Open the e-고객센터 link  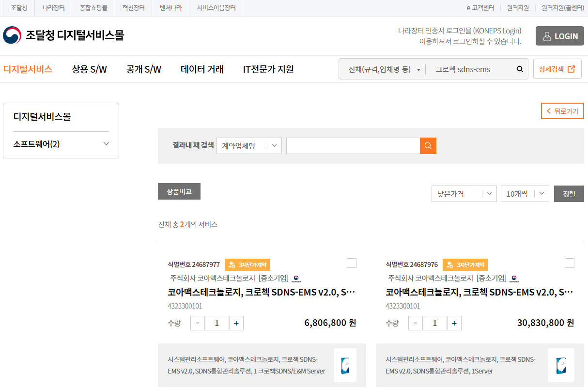[x=480, y=8]
